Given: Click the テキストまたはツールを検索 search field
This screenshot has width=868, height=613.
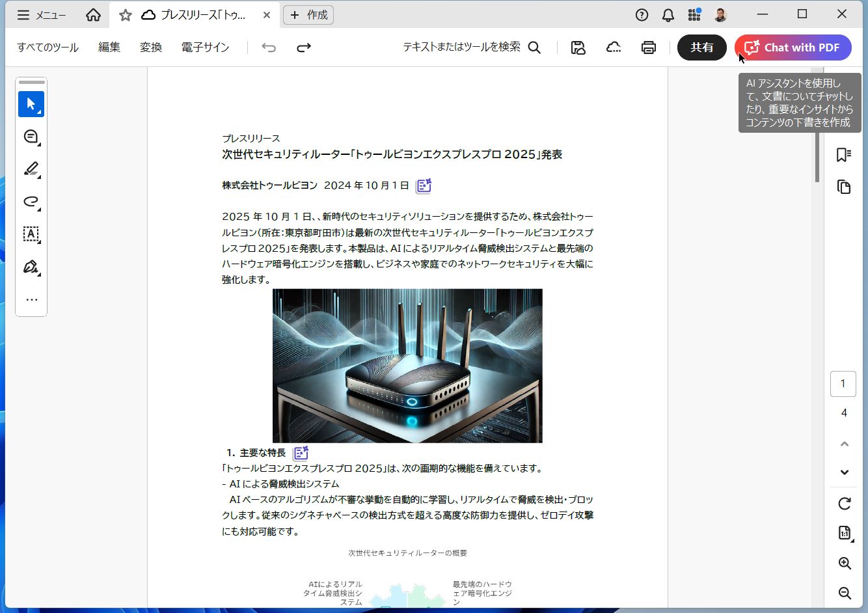Looking at the screenshot, I should point(472,48).
